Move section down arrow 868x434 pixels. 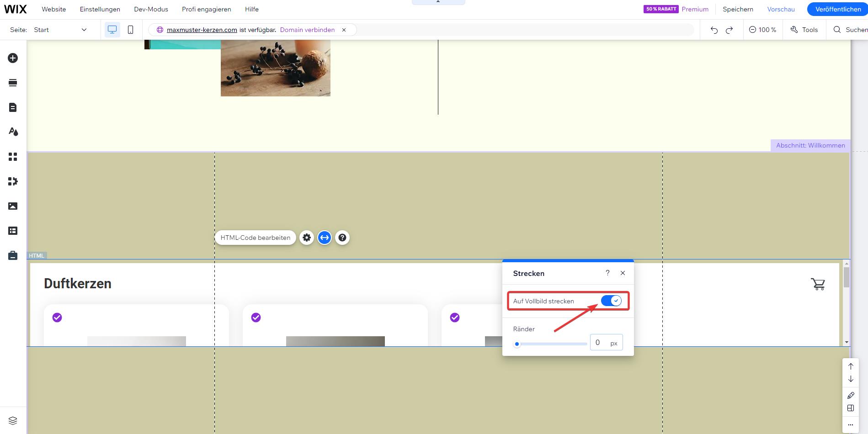pos(851,379)
